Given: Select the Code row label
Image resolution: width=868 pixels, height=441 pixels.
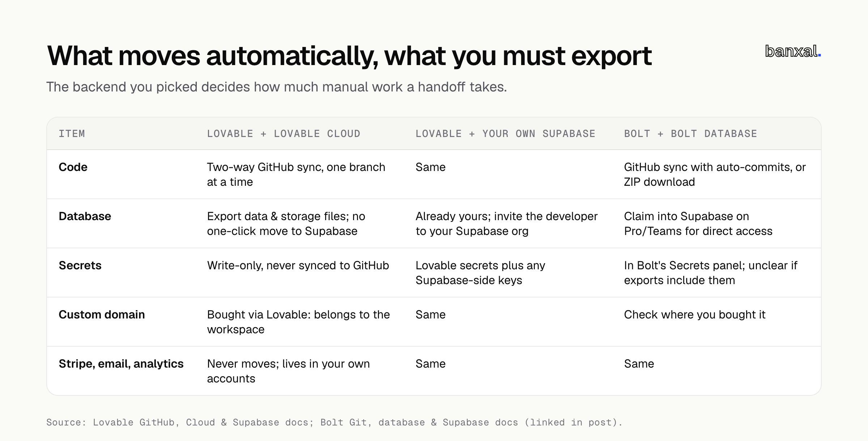Looking at the screenshot, I should (73, 167).
